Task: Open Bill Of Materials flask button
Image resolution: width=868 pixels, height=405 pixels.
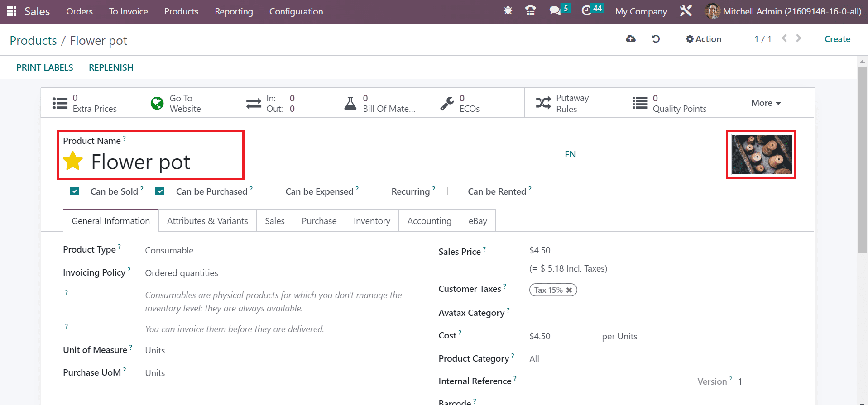Action: [379, 103]
